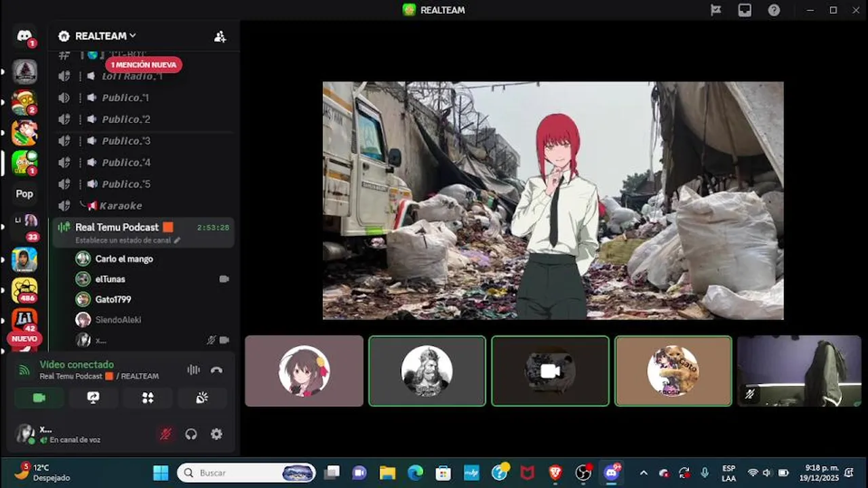This screenshot has height=488, width=868.
Task: Focus the main Makima video stream
Action: tap(553, 201)
